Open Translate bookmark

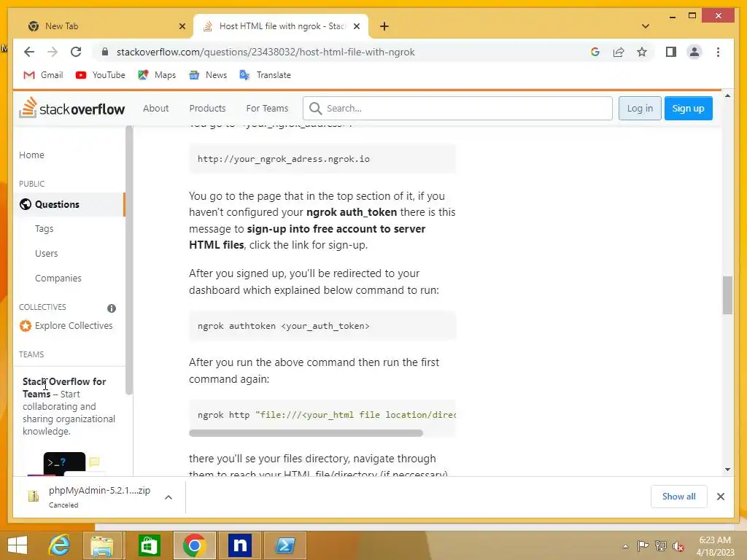(265, 75)
